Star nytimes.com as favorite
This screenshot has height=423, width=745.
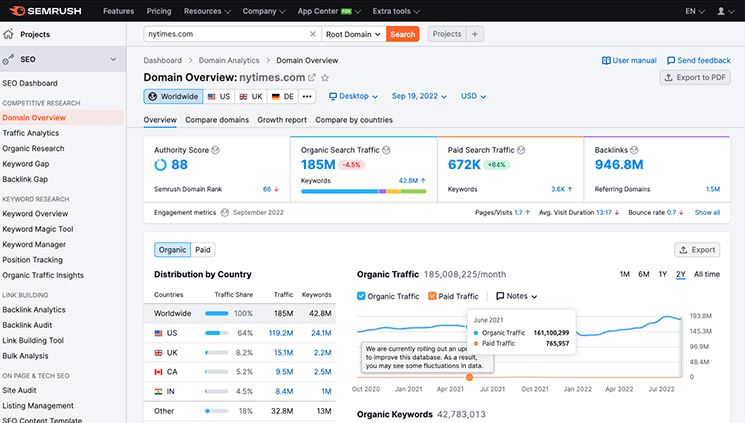click(325, 77)
